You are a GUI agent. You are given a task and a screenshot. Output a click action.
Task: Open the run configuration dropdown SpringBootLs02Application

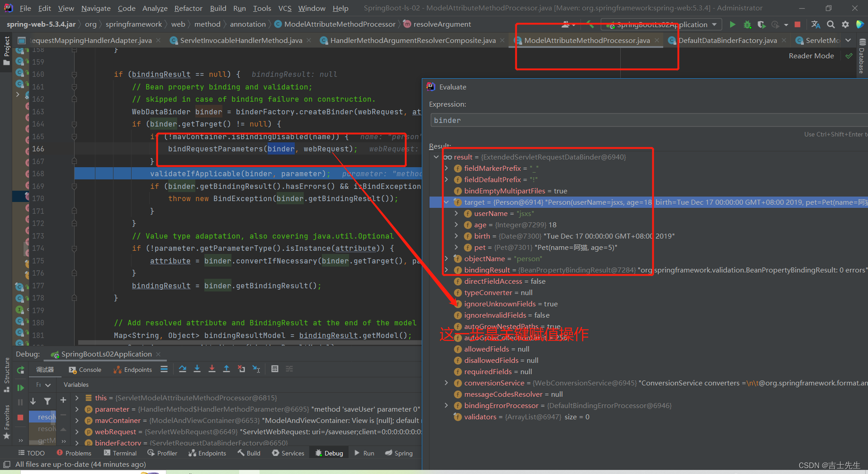tap(662, 24)
